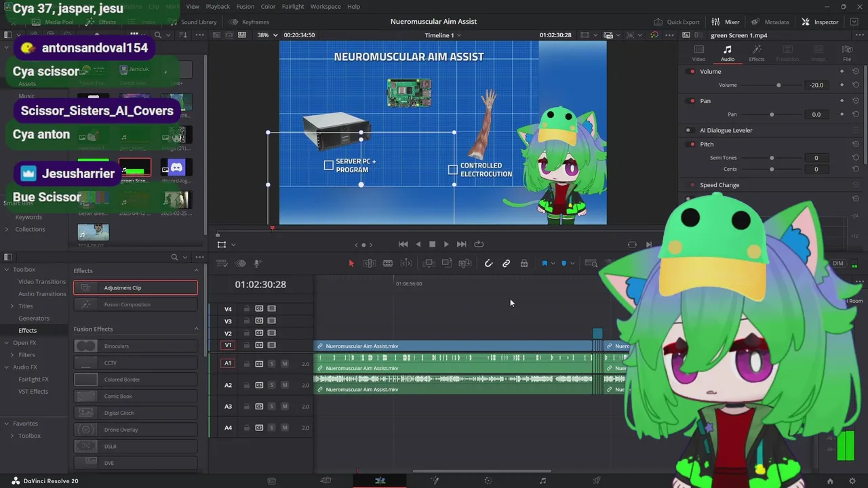Toggle timeline Snapping magnet icon

(488, 264)
